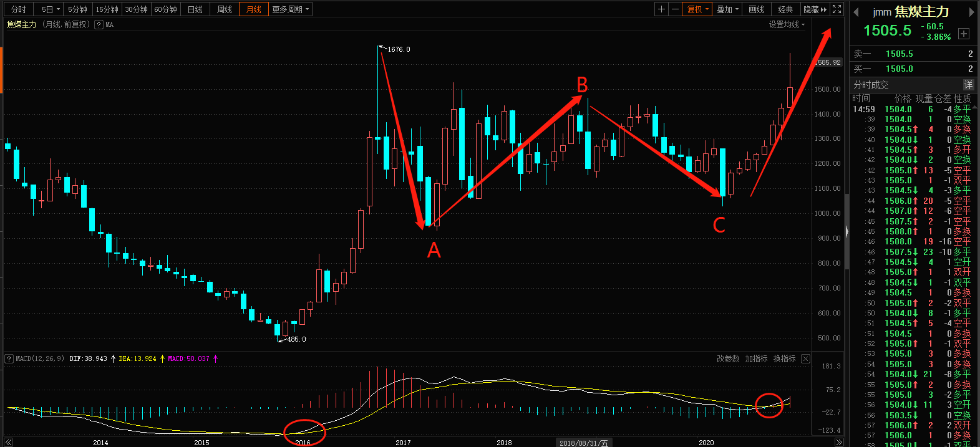Go to next contract with right arrow

(x=971, y=12)
